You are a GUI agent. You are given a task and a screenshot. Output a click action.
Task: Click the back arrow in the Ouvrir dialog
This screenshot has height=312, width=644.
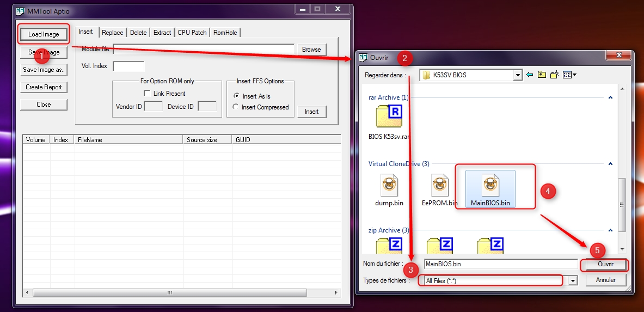[530, 75]
